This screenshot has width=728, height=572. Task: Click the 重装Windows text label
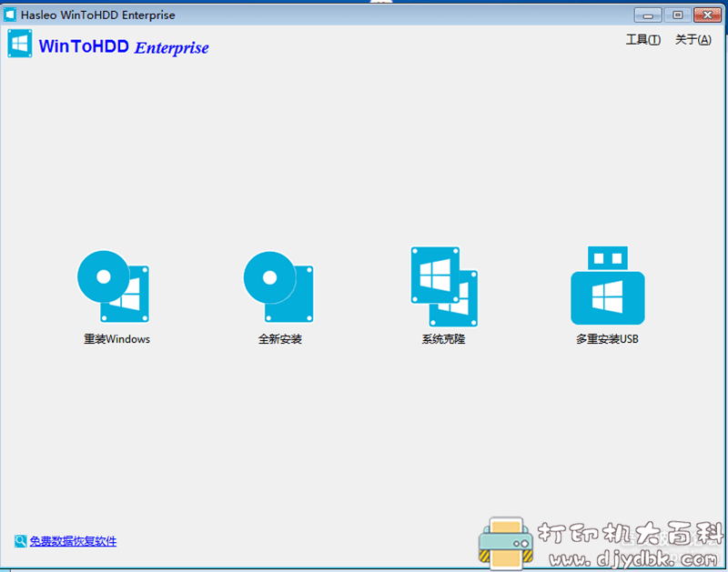pos(116,339)
